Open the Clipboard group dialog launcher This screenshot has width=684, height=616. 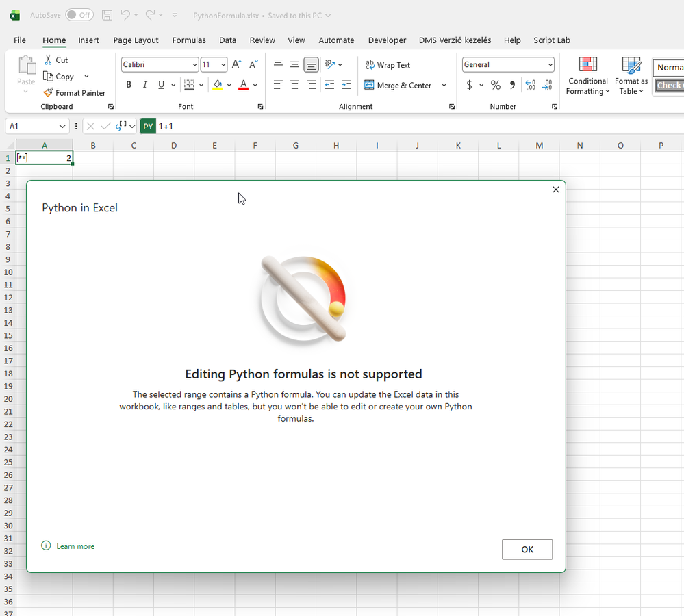tap(111, 106)
